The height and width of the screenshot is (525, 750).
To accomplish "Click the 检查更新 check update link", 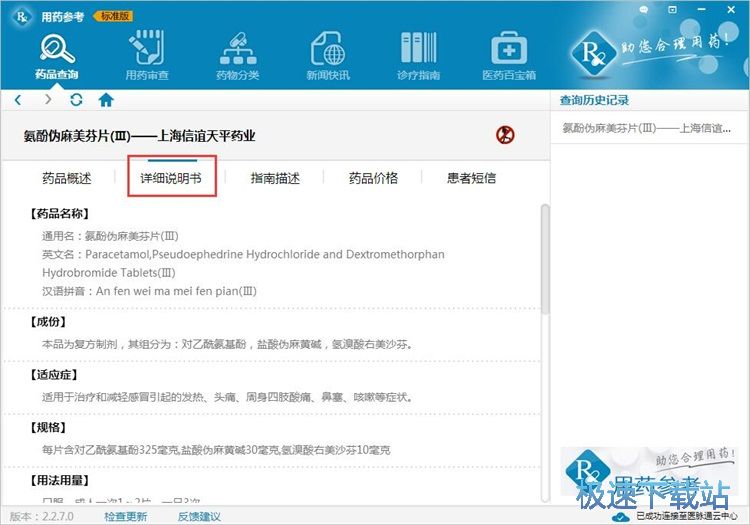I will pos(126,517).
